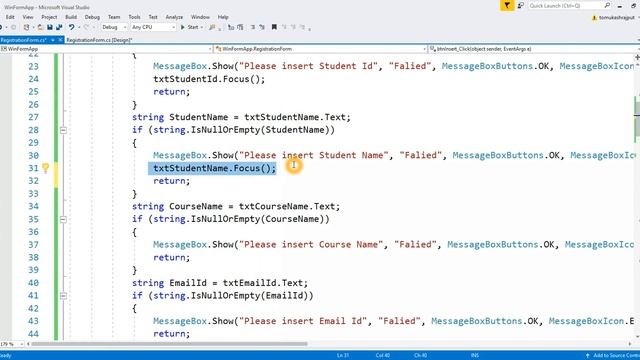Click the Save All icon

tap(59, 27)
